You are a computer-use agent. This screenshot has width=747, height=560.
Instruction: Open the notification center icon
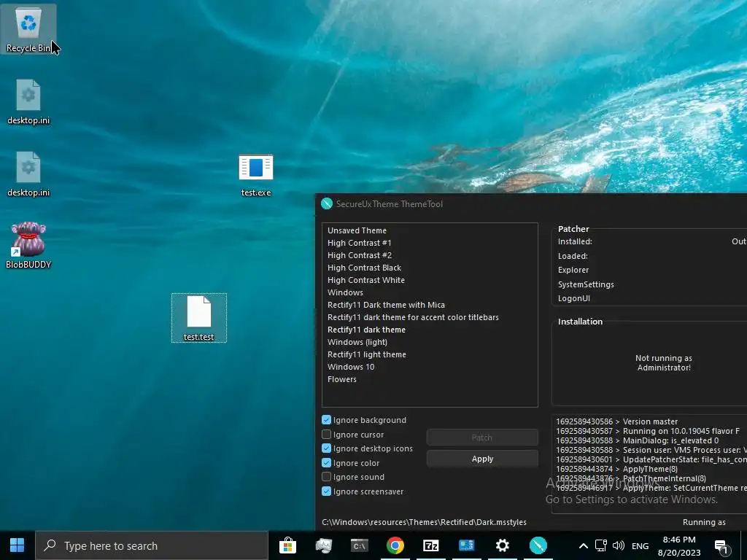pos(721,546)
